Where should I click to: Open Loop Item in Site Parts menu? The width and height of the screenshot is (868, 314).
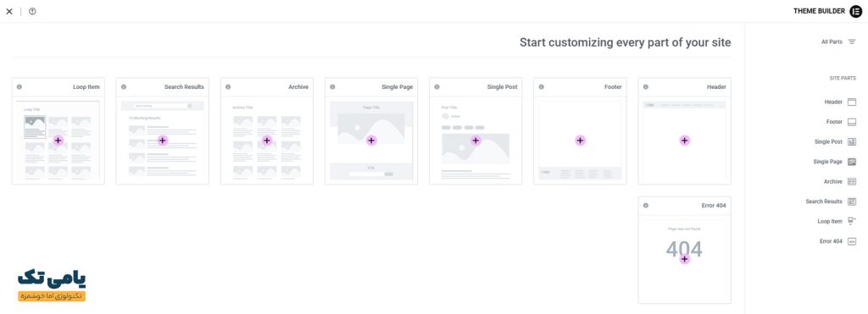830,222
